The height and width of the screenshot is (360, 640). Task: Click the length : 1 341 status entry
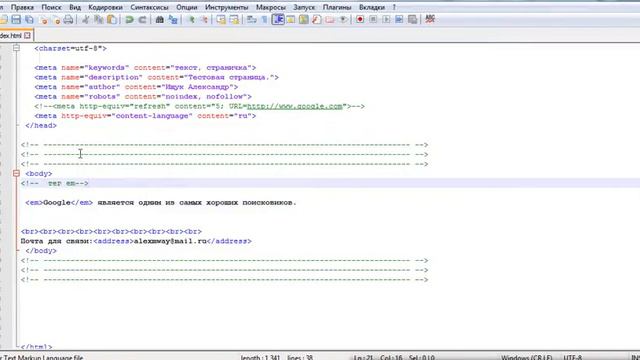(260, 357)
